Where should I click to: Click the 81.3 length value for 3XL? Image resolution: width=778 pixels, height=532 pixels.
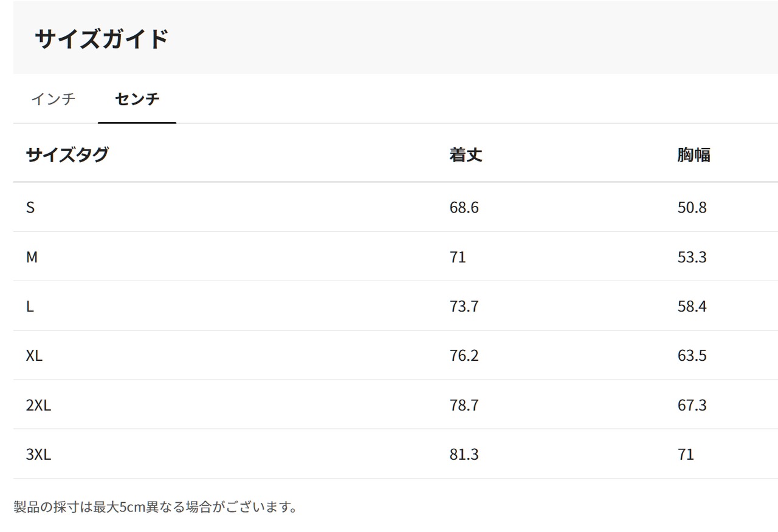(x=464, y=454)
